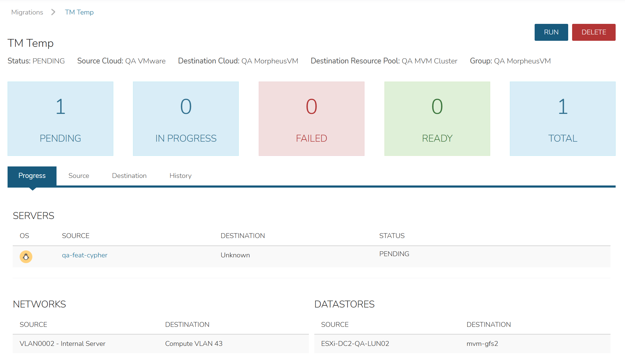Click the Datastores SOURCE column header

(x=335, y=325)
